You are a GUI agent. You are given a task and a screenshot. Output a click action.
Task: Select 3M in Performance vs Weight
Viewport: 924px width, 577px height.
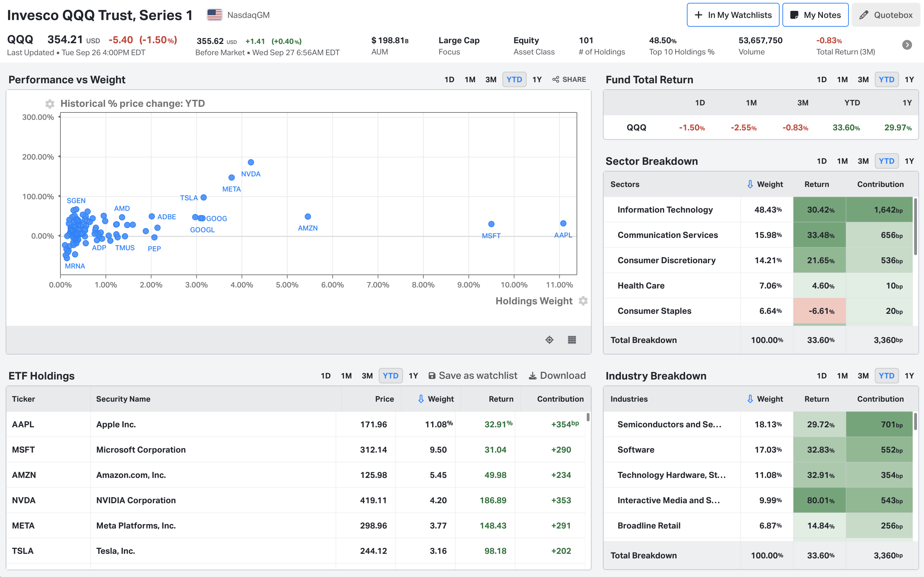(491, 79)
